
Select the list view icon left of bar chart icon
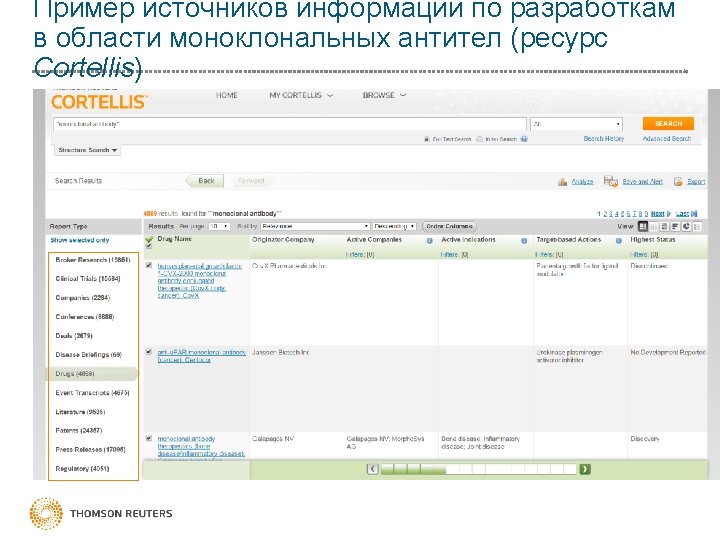664,226
